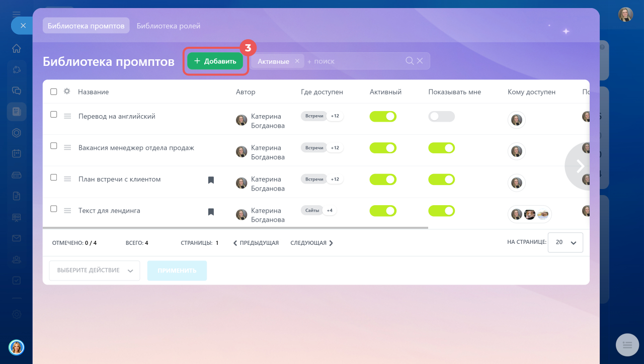The width and height of the screenshot is (644, 364).
Task: Open the На странице 20 dropdown
Action: [566, 242]
